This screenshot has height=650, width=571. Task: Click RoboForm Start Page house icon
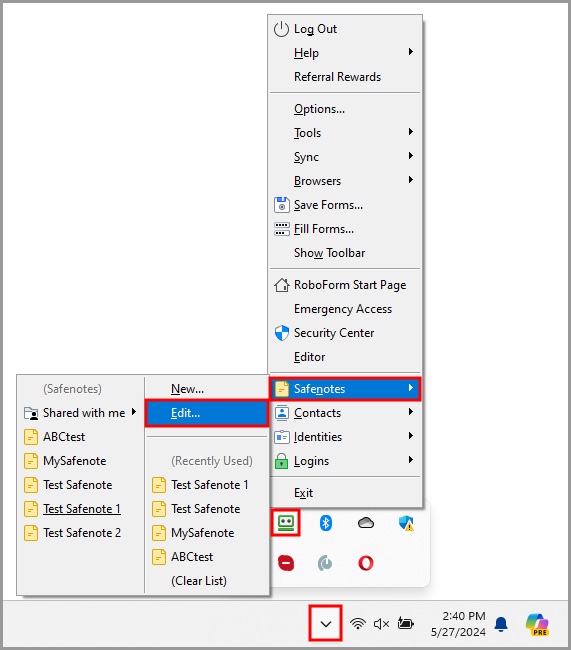pos(282,285)
